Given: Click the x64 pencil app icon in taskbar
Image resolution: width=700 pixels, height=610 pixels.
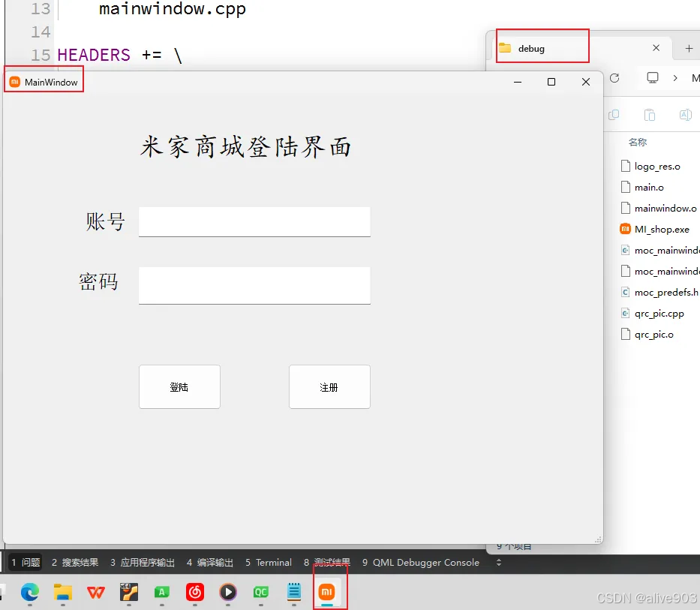Looking at the screenshot, I should click(x=129, y=592).
